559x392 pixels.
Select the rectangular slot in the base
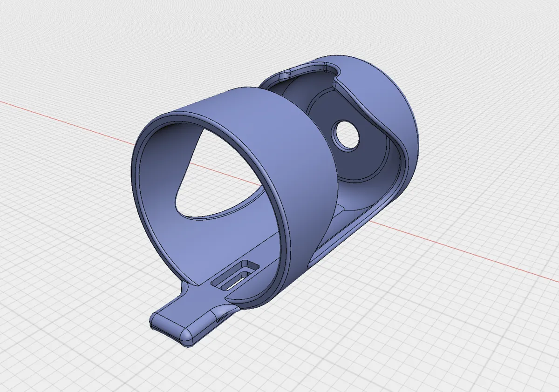point(235,275)
